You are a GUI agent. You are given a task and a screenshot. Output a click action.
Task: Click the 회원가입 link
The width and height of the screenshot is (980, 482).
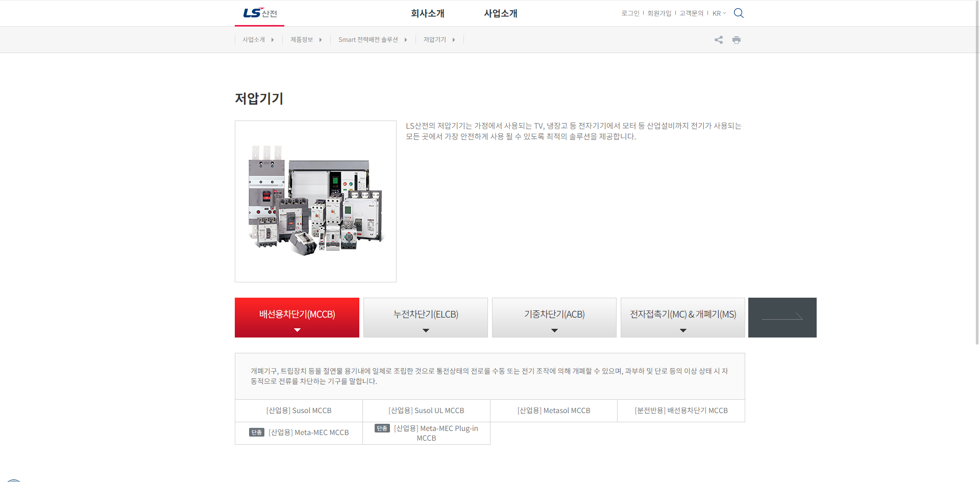[659, 13]
